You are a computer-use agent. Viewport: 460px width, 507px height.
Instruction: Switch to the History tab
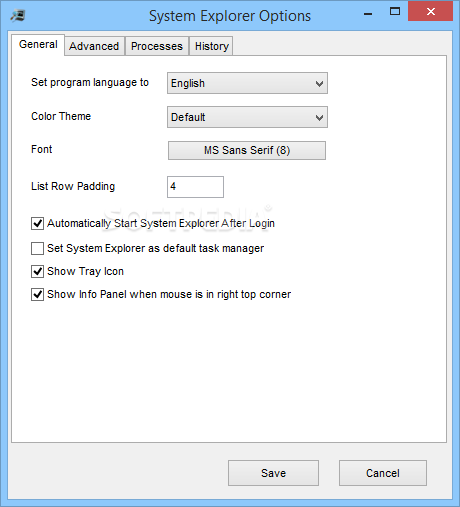tap(211, 46)
